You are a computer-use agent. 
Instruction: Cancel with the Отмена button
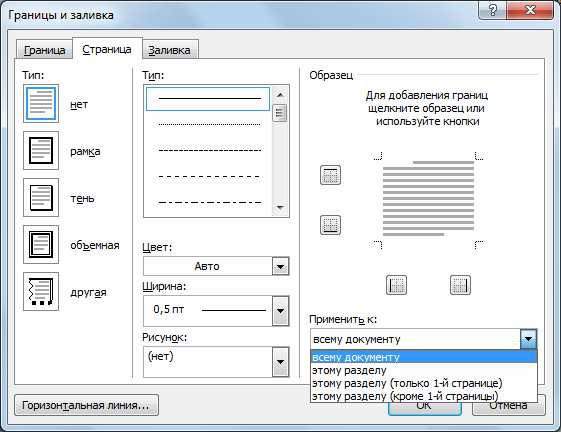(x=509, y=408)
